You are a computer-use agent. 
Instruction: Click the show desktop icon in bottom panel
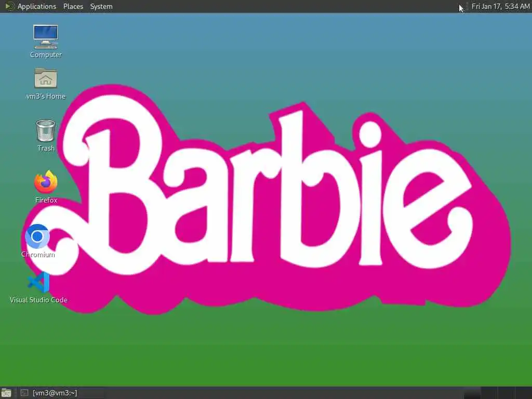click(6, 393)
